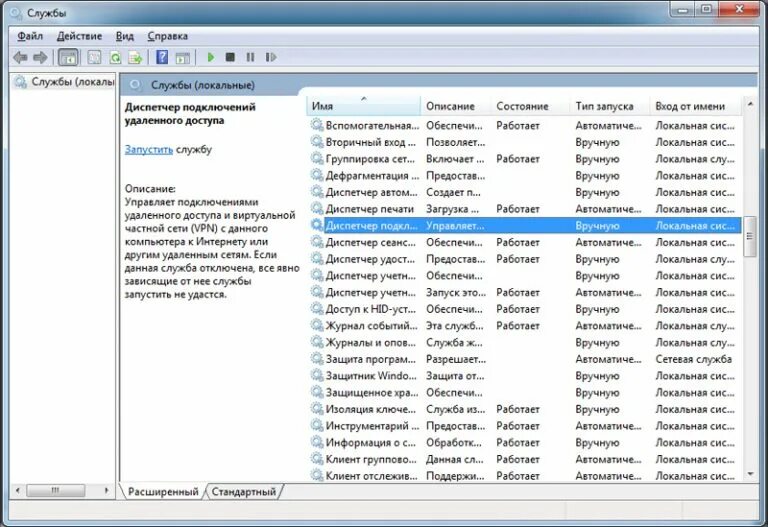Click the gear icon of Диспетчер удост... service
The height and width of the screenshot is (527, 768).
[317, 259]
